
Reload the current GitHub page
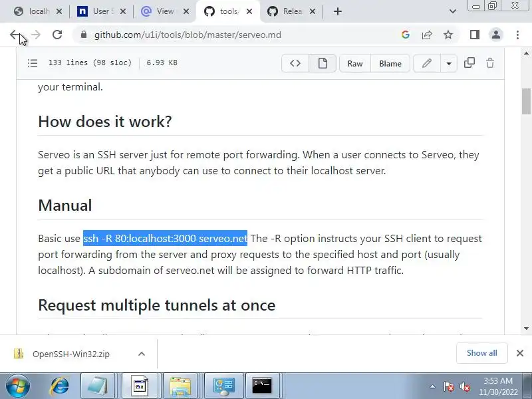point(57,35)
